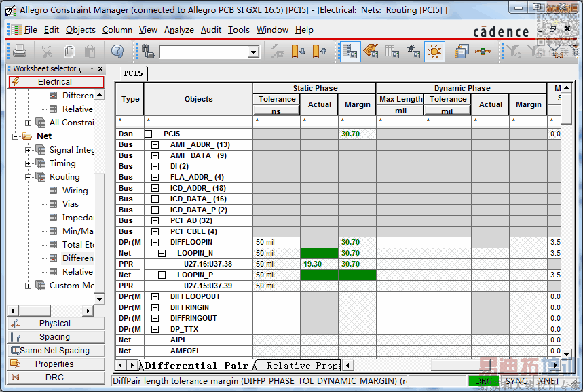Click the hash number toolbar icon

point(413,52)
